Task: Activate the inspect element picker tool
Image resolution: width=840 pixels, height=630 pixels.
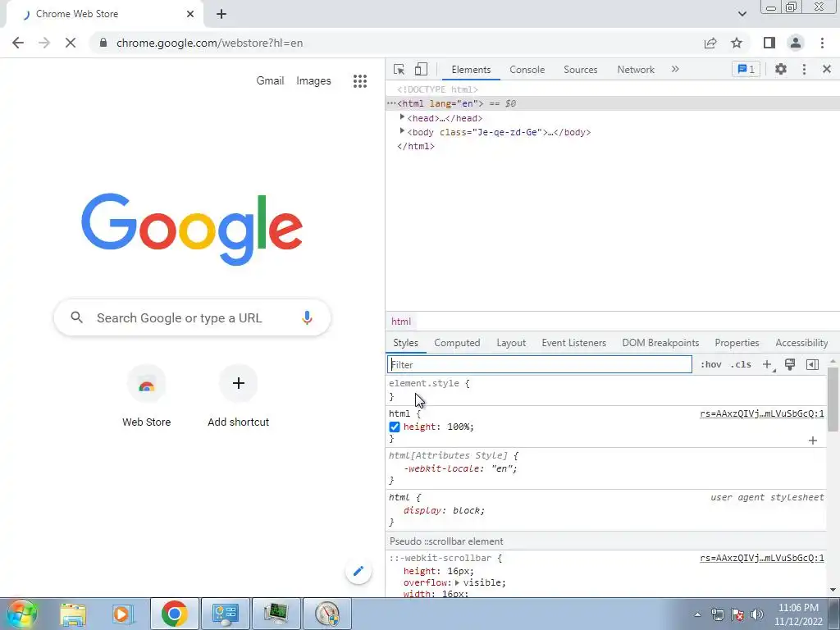Action: [399, 69]
